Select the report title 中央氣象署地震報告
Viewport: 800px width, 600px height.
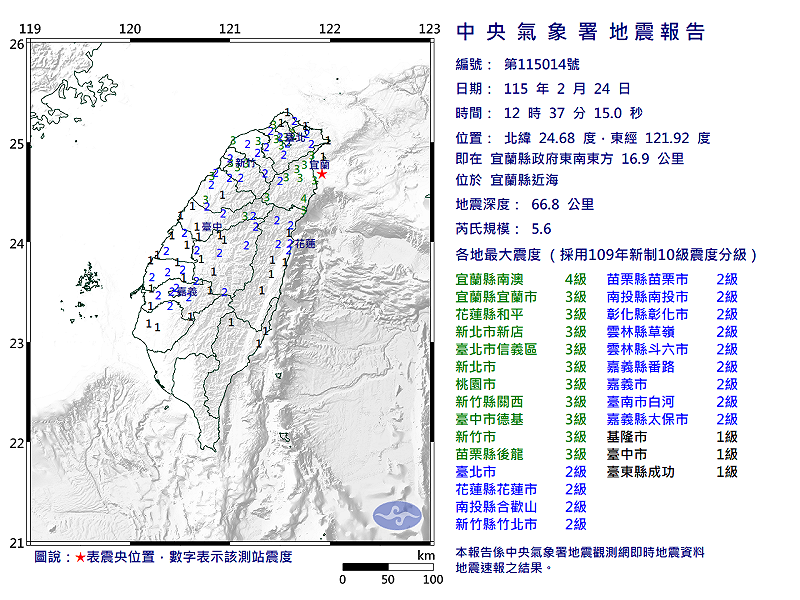pyautogui.click(x=580, y=32)
